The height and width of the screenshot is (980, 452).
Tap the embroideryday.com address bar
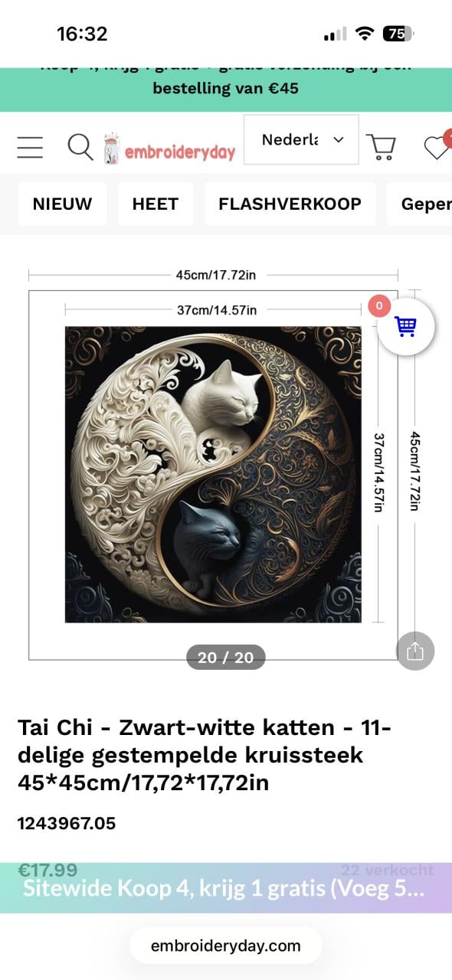226,946
